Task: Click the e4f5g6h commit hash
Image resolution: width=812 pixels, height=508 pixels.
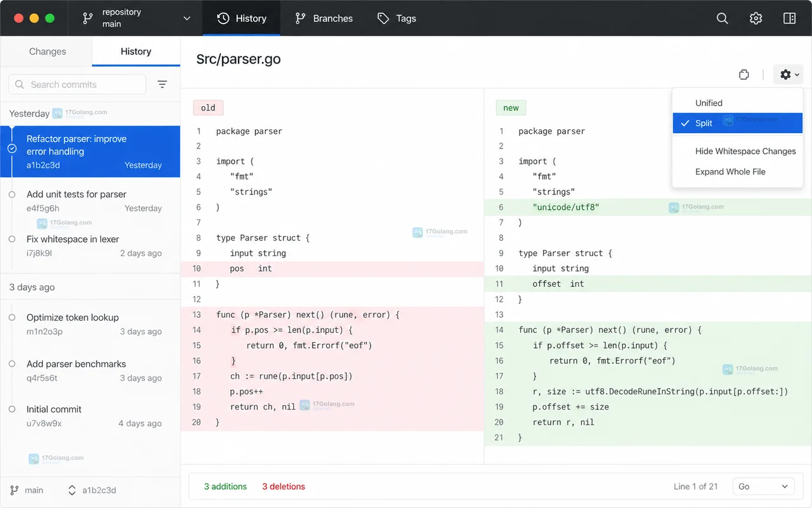Action: click(x=43, y=208)
